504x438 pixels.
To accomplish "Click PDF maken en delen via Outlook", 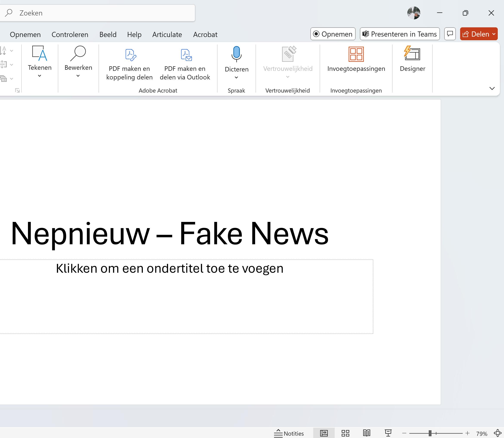I will (185, 63).
